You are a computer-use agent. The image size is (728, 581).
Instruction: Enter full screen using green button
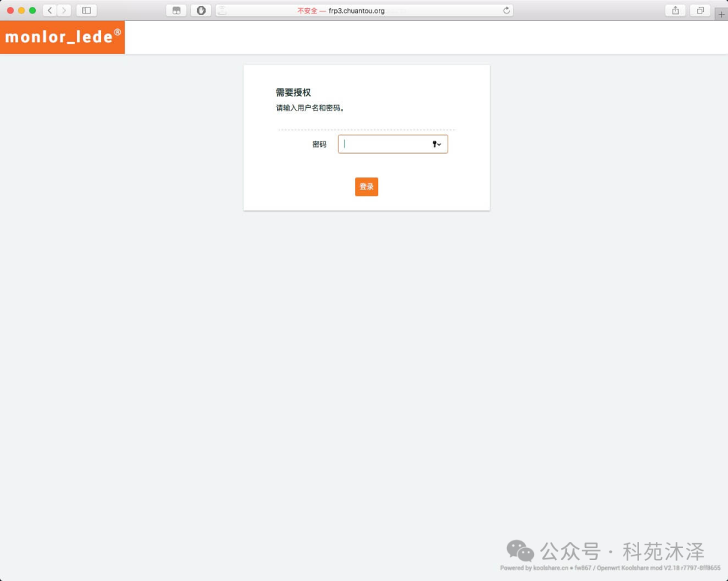[x=32, y=11]
